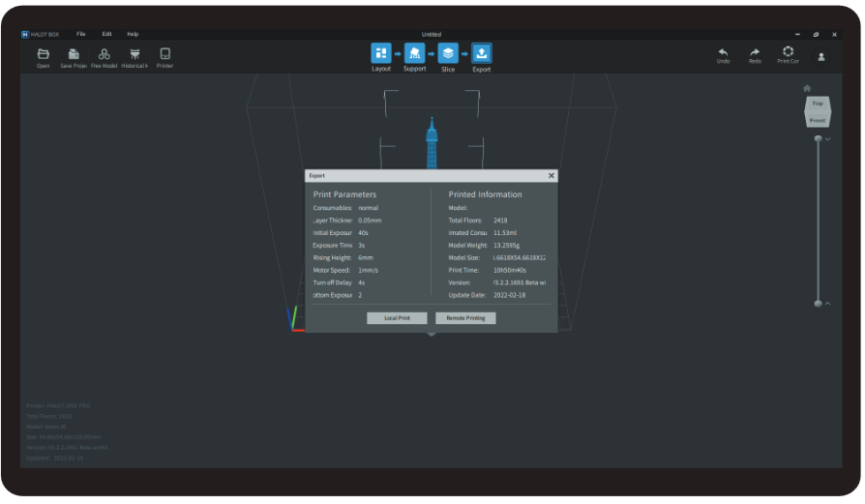The width and height of the screenshot is (865, 504).
Task: Click the Update Date value 2022-02-18
Action: coord(509,296)
